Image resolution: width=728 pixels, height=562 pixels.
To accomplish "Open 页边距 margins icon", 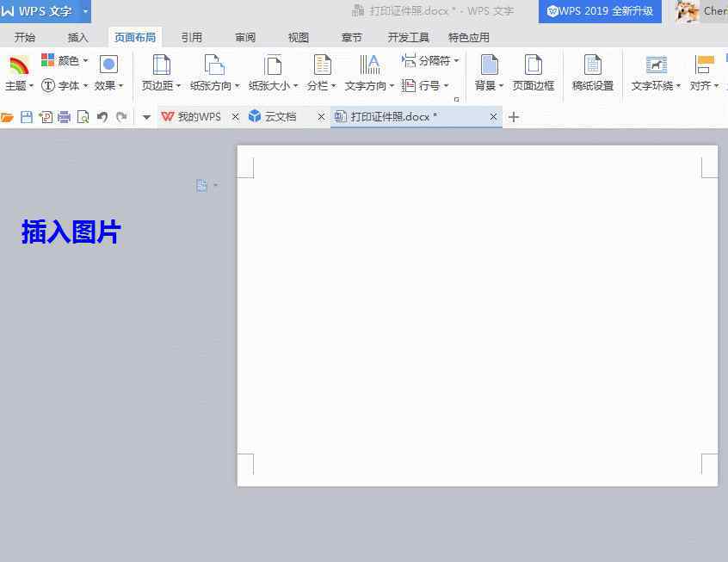I will pos(161,65).
